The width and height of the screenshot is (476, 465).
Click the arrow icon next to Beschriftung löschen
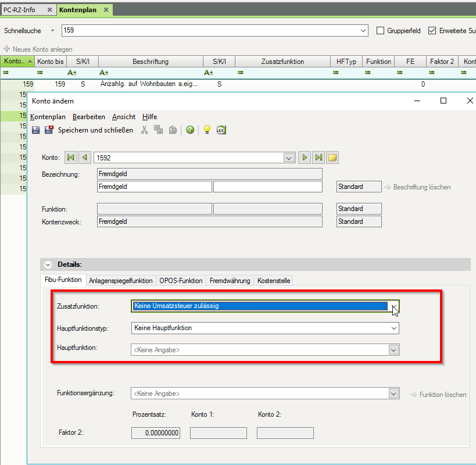(x=387, y=187)
